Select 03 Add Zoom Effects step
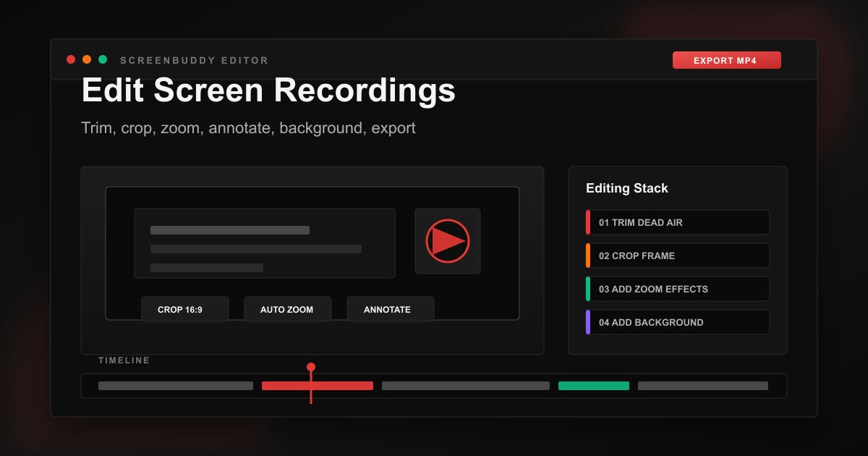The image size is (868, 456). coord(678,289)
